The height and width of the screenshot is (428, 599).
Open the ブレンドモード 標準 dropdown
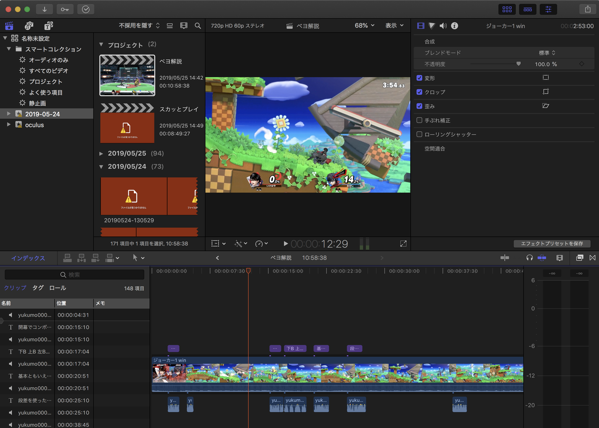[x=547, y=53]
